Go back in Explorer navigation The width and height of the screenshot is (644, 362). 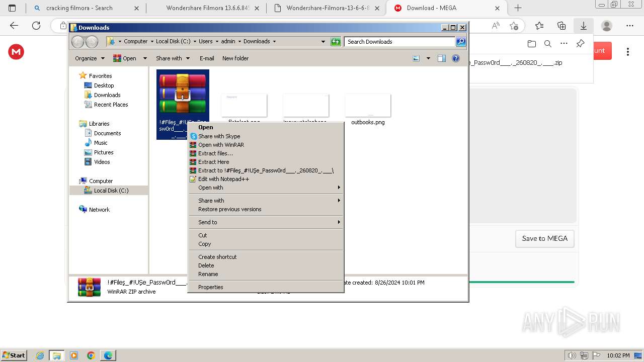coord(78,42)
